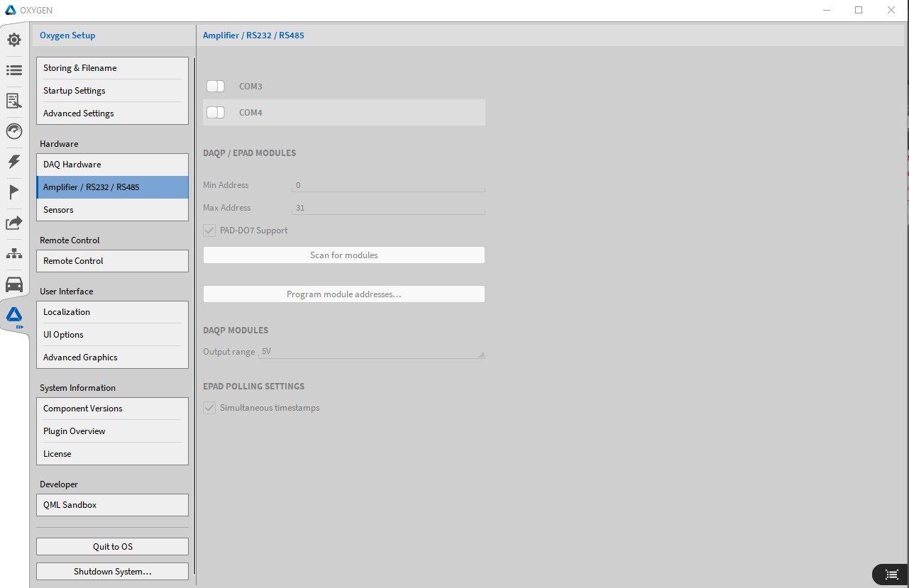Click the export share arrow sidebar icon
The width and height of the screenshot is (909, 588).
click(x=14, y=223)
